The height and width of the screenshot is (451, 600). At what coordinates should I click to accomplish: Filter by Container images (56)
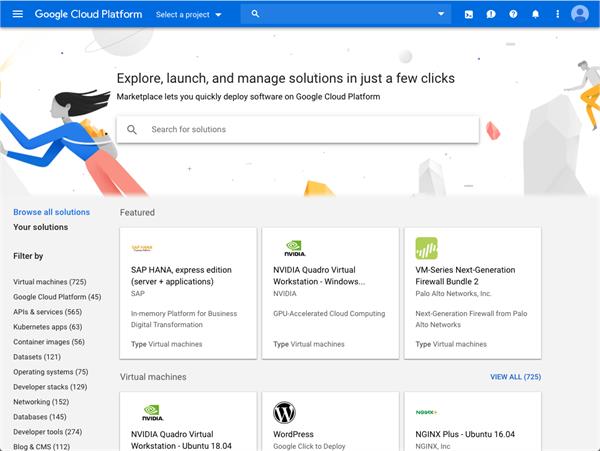pos(49,342)
